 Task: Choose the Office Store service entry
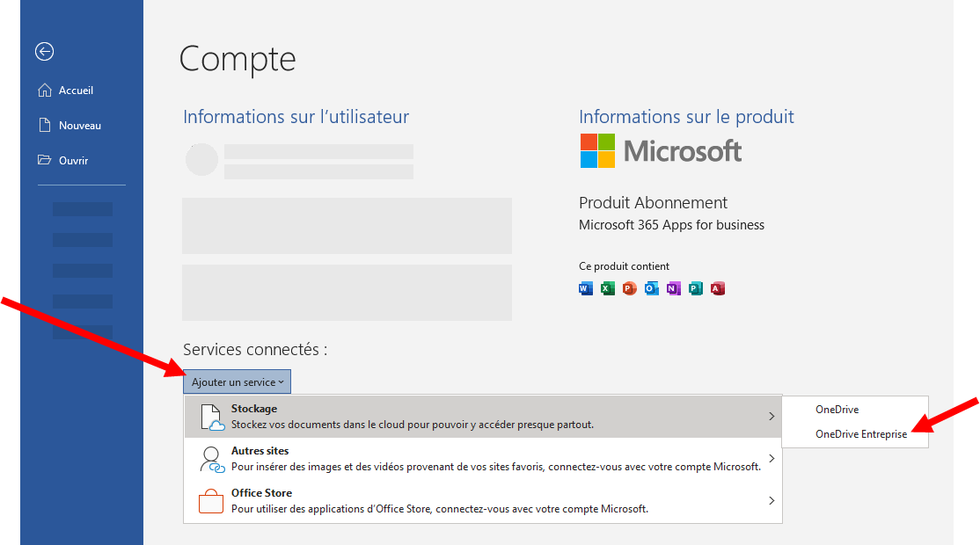click(x=483, y=501)
